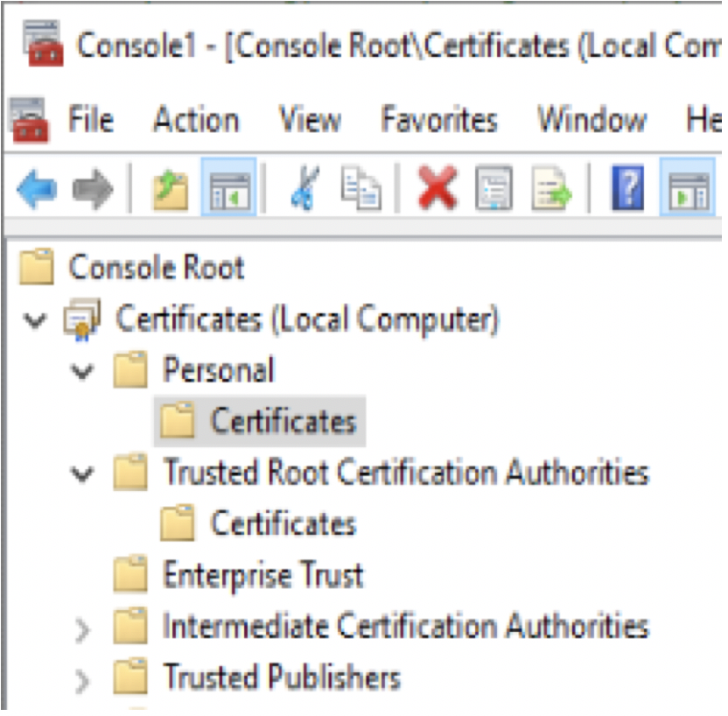Select Certificates under Personal

[283, 421]
